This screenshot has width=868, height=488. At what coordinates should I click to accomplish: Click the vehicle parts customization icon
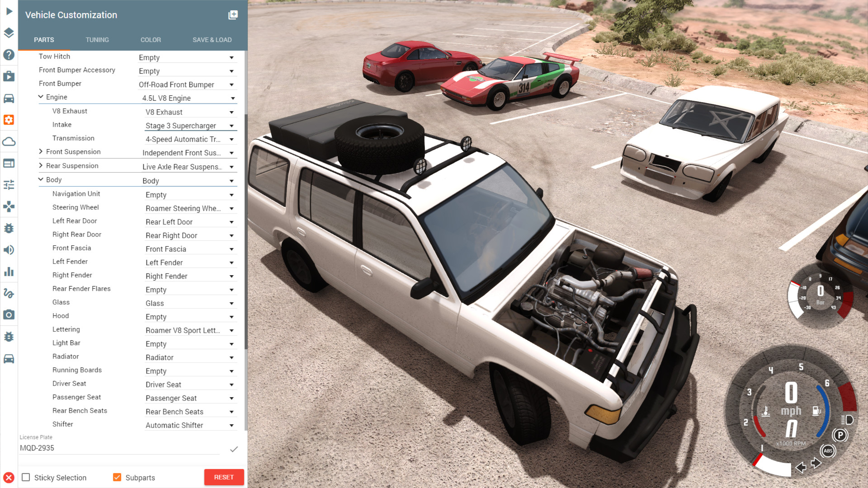click(9, 119)
